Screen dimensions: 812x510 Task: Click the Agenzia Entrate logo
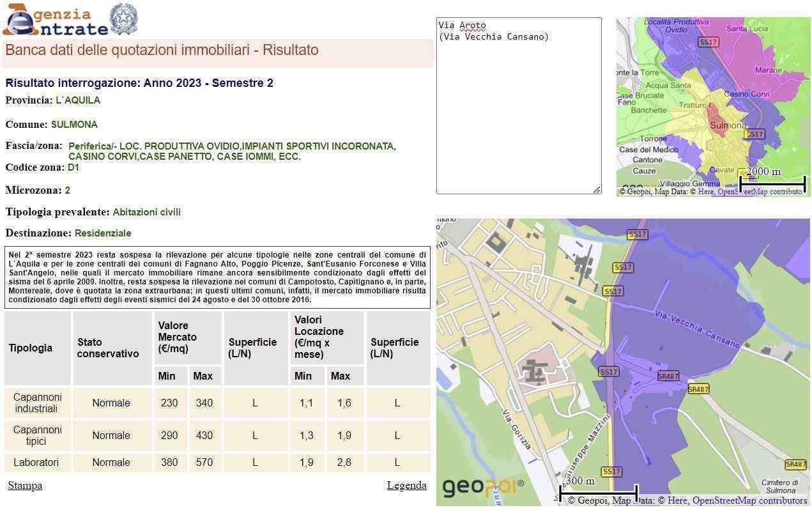pos(54,20)
